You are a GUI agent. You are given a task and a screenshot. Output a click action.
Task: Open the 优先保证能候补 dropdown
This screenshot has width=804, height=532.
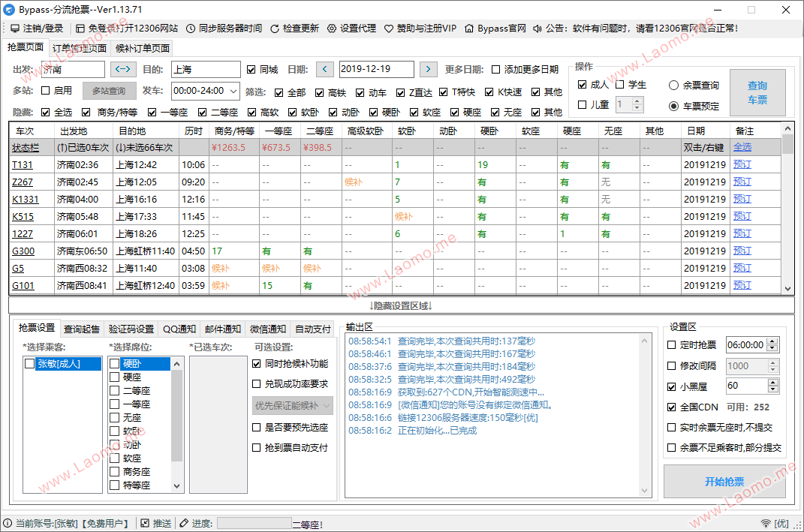pos(292,405)
